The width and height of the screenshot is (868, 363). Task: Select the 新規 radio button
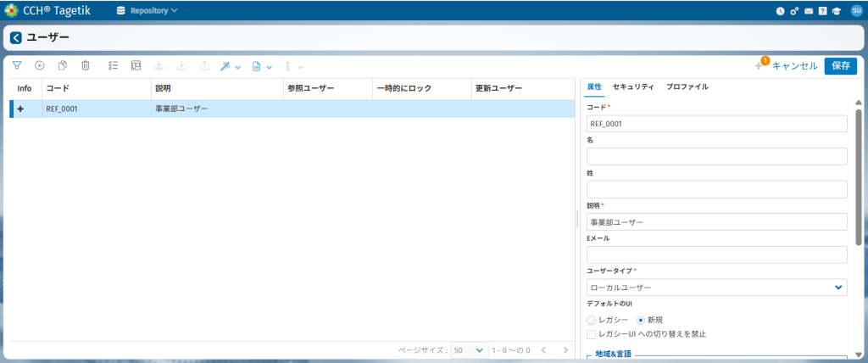point(641,320)
